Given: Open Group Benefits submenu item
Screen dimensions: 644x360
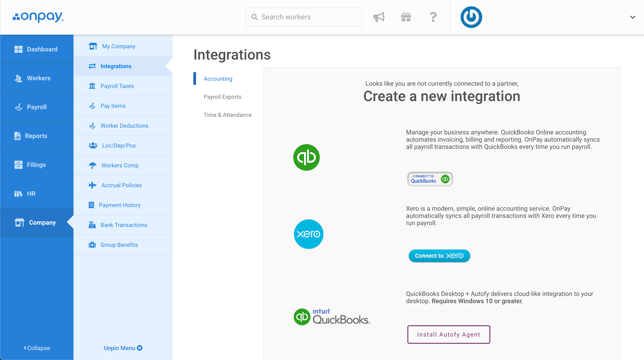Looking at the screenshot, I should pyautogui.click(x=123, y=245).
